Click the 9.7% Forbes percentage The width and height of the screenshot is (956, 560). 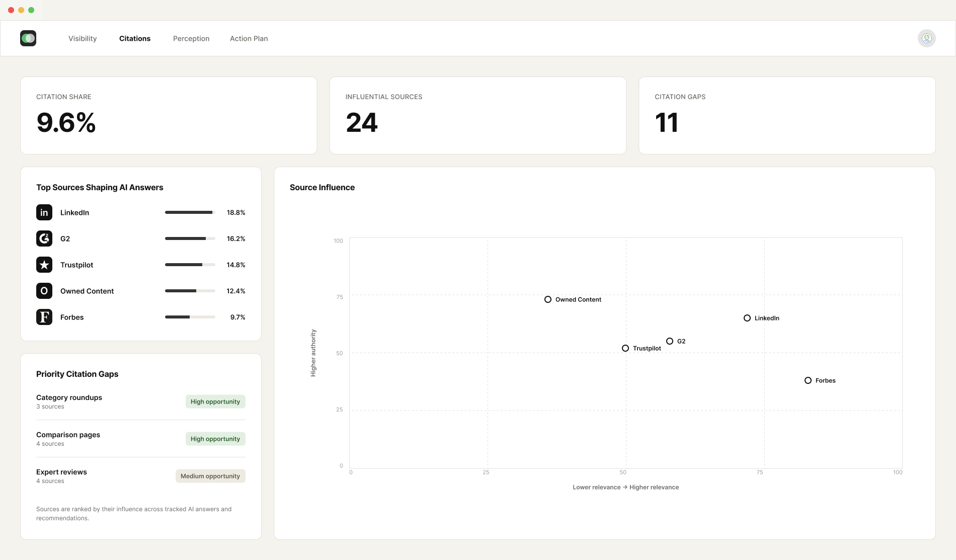click(237, 317)
